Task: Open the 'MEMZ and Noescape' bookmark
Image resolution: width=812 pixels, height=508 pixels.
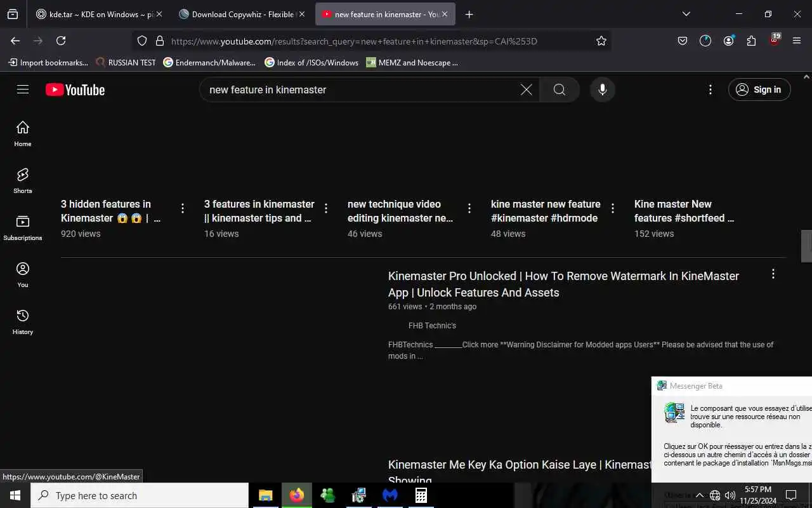Action: click(412, 62)
